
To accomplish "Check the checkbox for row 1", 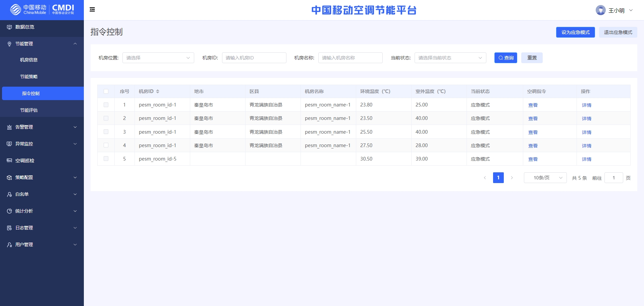I will [x=106, y=105].
